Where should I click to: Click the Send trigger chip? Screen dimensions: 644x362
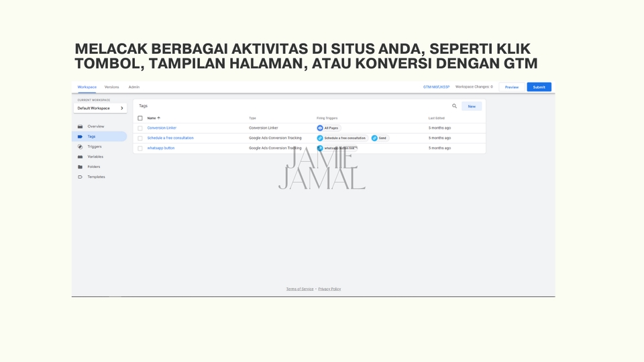380,138
